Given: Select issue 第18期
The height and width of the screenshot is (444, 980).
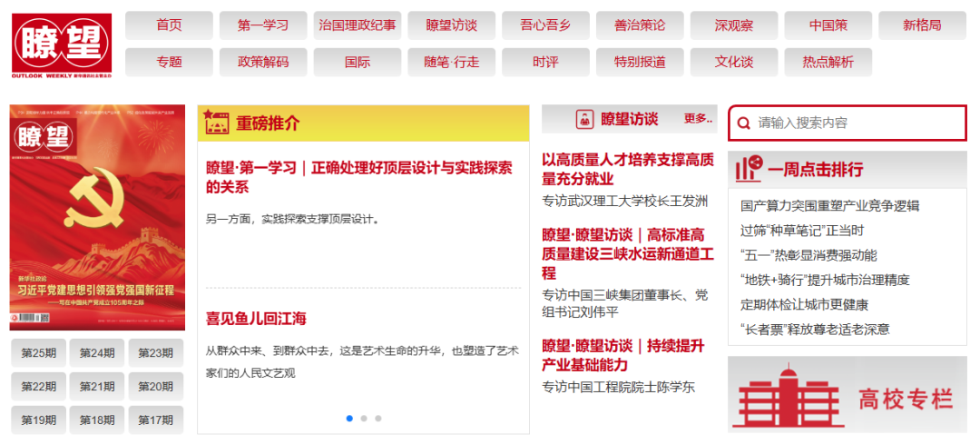Looking at the screenshot, I should click(97, 419).
